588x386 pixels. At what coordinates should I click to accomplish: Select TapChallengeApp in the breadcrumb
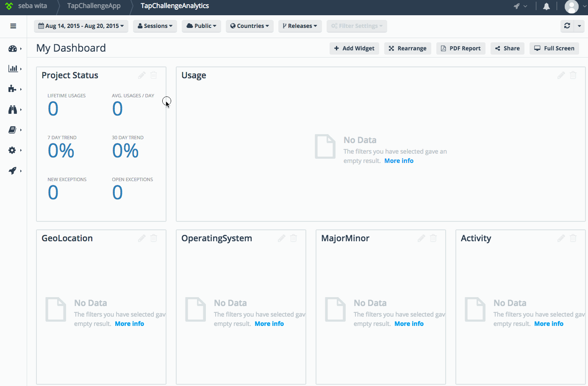click(93, 6)
